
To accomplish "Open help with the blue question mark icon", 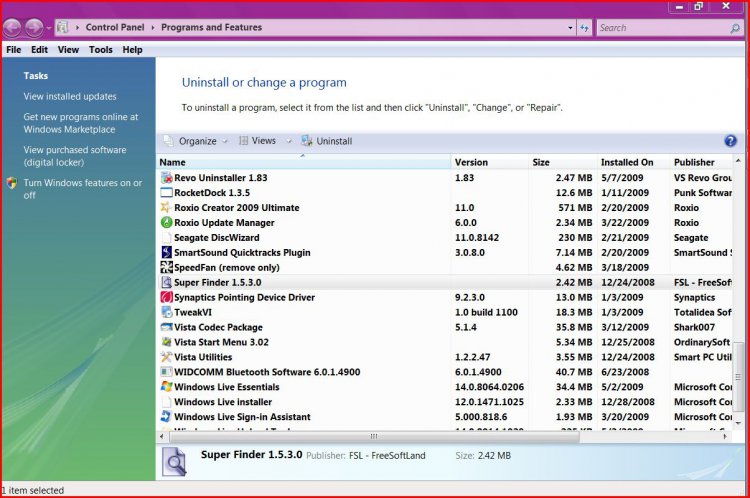I will 730,141.
